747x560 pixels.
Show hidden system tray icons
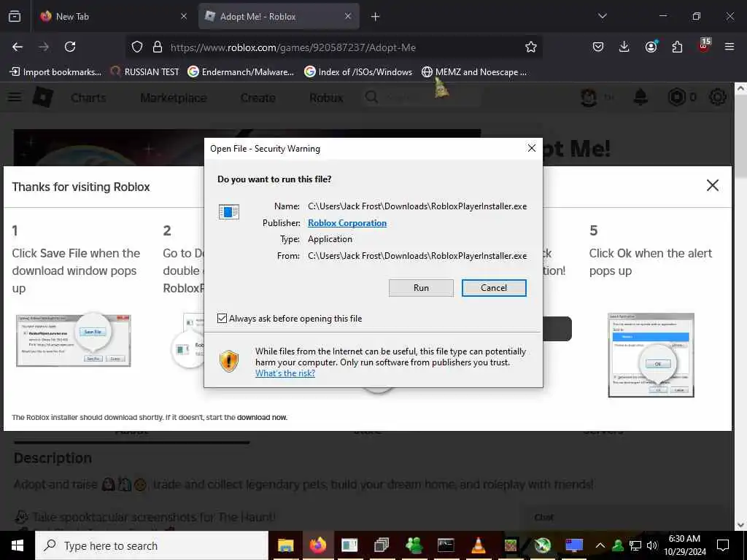point(600,545)
